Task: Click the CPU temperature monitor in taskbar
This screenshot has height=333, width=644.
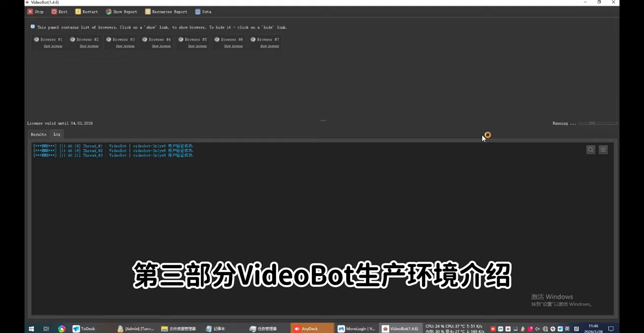Action: pyautogui.click(x=455, y=328)
